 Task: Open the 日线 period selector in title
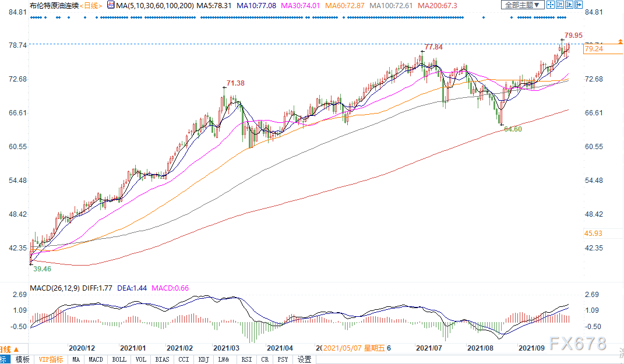(91, 6)
